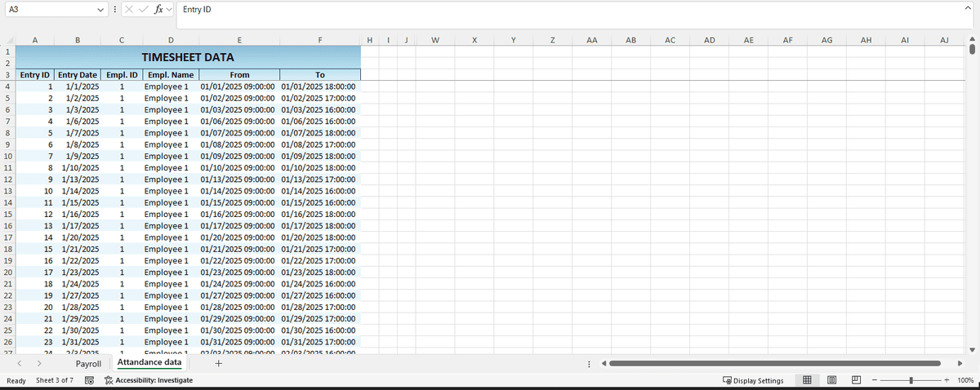The width and height of the screenshot is (980, 390).
Task: Open the Insert Function fx button
Action: pyautogui.click(x=159, y=10)
